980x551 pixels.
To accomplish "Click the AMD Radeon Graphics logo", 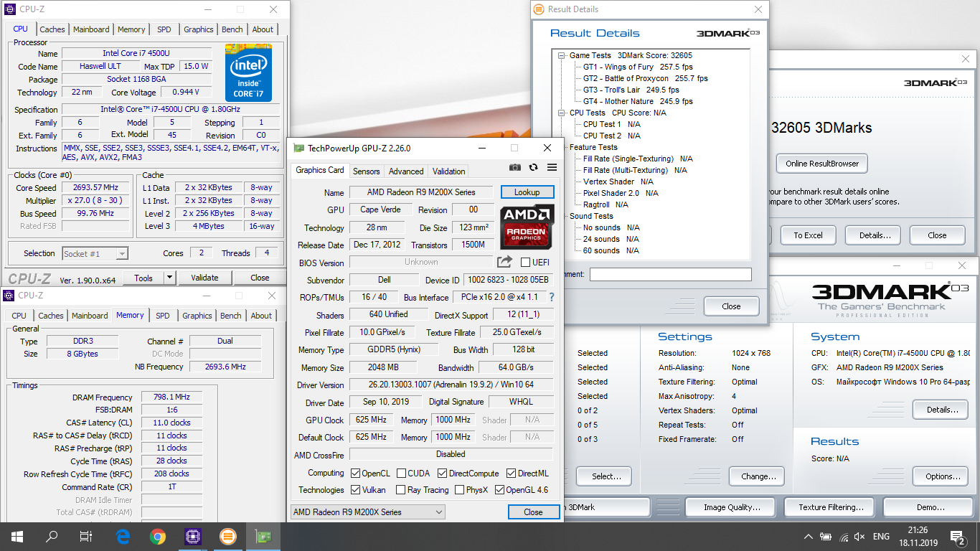I will coord(527,226).
